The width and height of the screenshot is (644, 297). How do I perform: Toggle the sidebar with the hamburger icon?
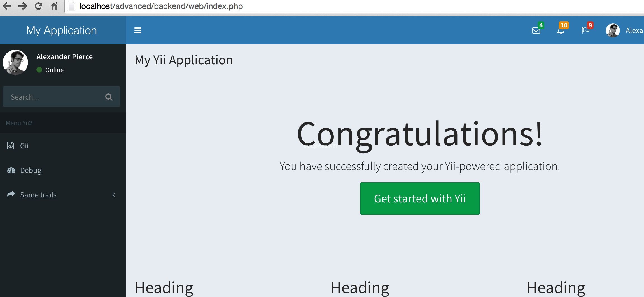tap(137, 30)
